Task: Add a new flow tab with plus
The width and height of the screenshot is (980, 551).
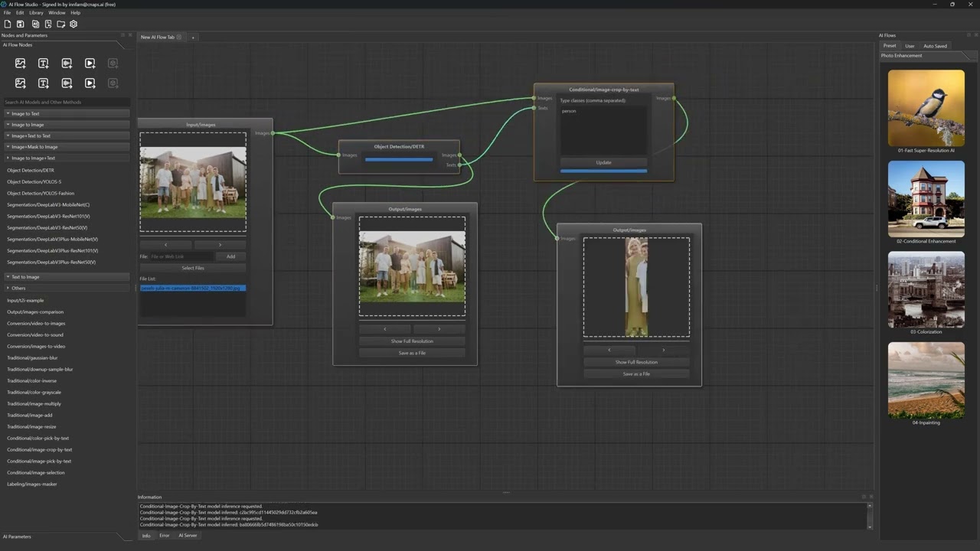Action: pos(193,37)
